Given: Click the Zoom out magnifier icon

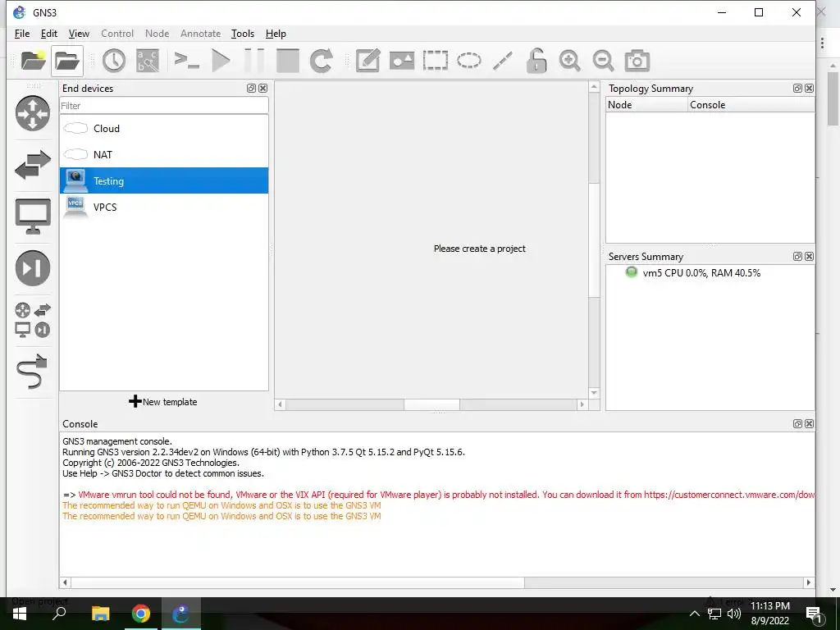Looking at the screenshot, I should pos(603,61).
